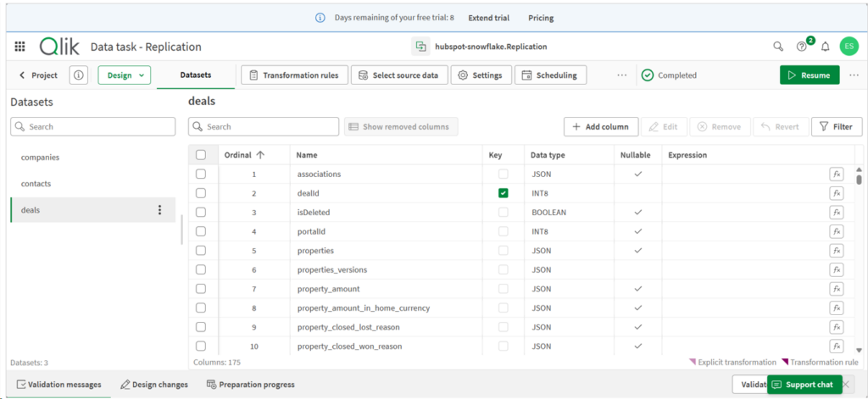
Task: Open the help question mark icon
Action: coord(801,47)
